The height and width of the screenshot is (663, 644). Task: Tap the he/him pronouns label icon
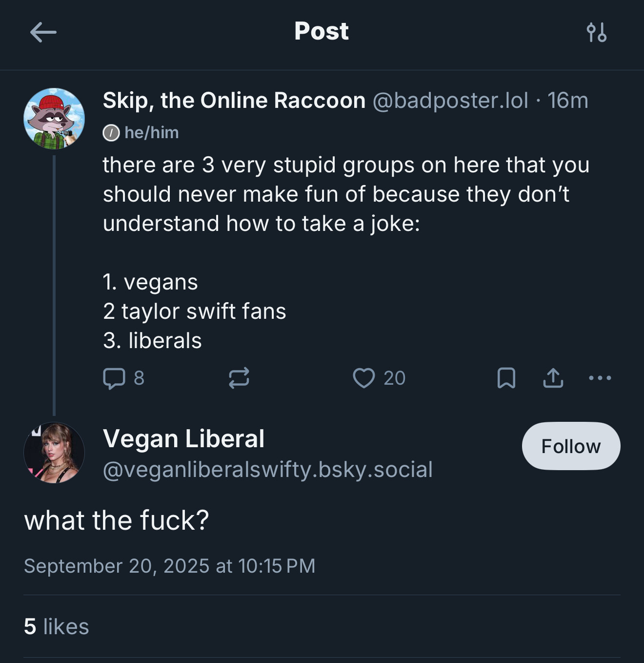pyautogui.click(x=111, y=133)
